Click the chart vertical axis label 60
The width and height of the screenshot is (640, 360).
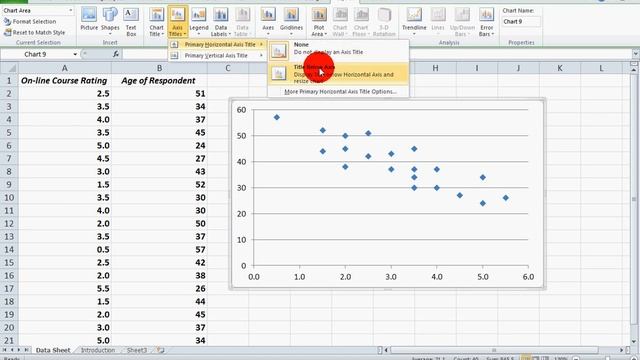point(241,109)
